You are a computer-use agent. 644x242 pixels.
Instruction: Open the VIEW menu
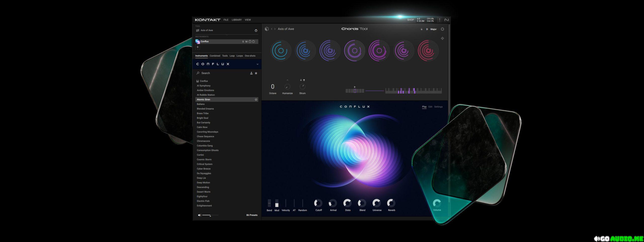point(248,20)
